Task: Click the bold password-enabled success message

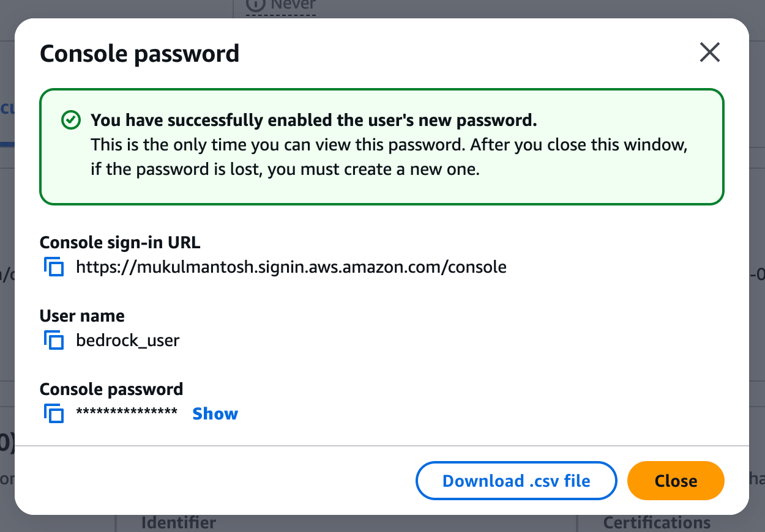Action: (x=313, y=120)
